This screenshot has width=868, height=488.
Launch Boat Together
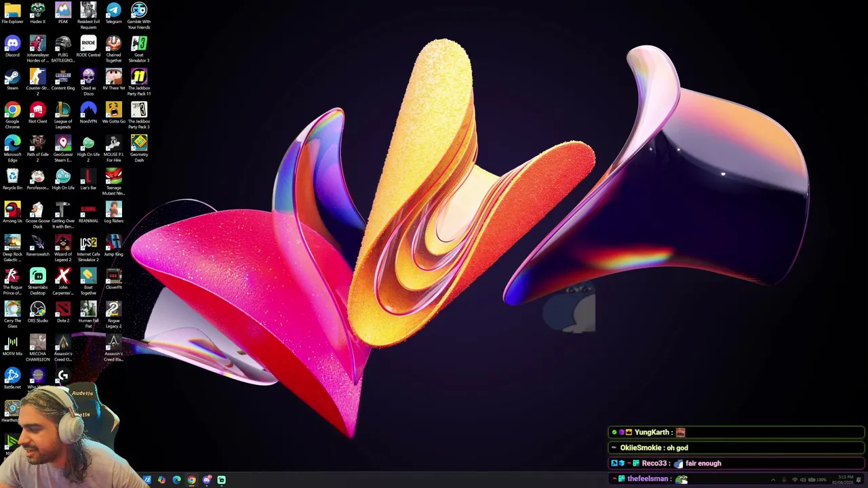tap(88, 282)
